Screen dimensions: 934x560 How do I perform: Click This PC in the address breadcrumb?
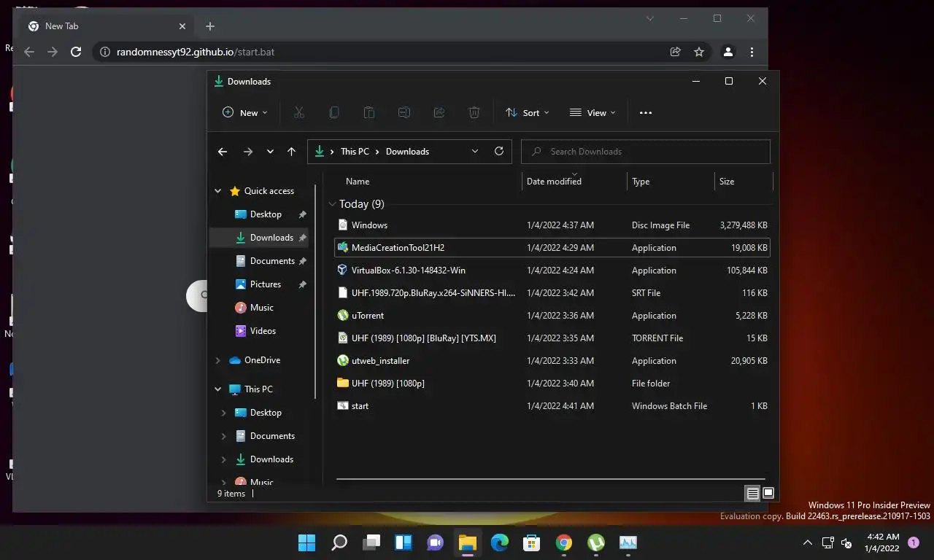[355, 152]
